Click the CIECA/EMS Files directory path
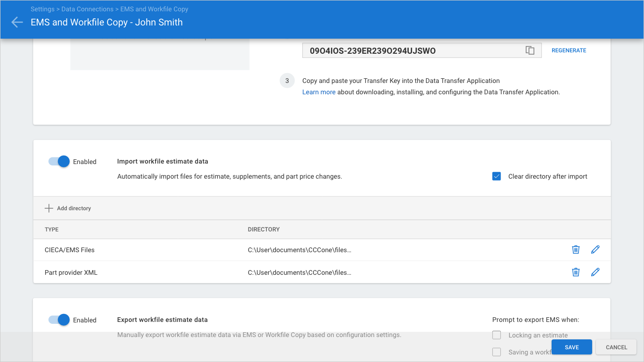Image resolution: width=644 pixels, height=362 pixels. (300, 250)
